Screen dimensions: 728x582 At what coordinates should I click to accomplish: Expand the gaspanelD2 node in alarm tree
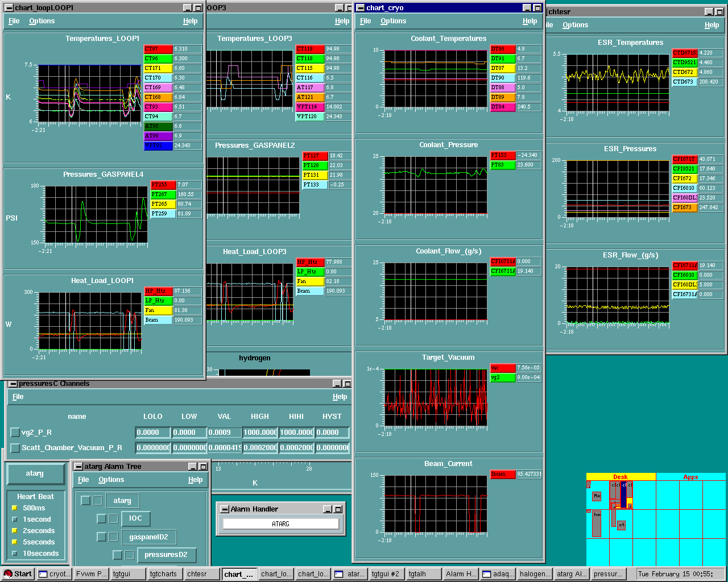pos(101,537)
